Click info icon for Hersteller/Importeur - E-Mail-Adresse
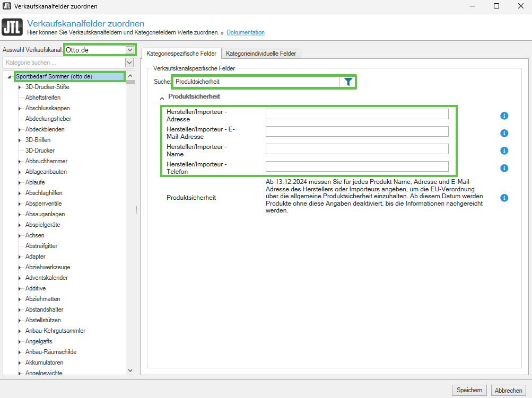The height and width of the screenshot is (398, 532). [504, 133]
